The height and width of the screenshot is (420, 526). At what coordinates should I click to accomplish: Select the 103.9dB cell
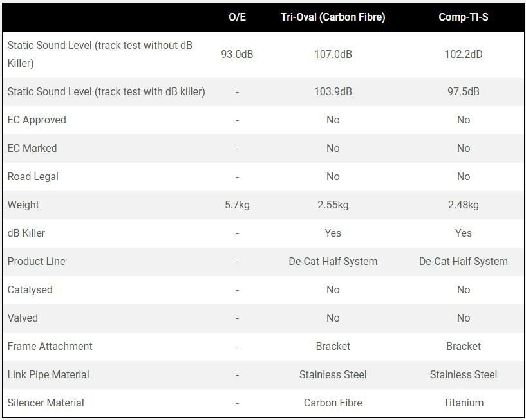click(x=333, y=91)
